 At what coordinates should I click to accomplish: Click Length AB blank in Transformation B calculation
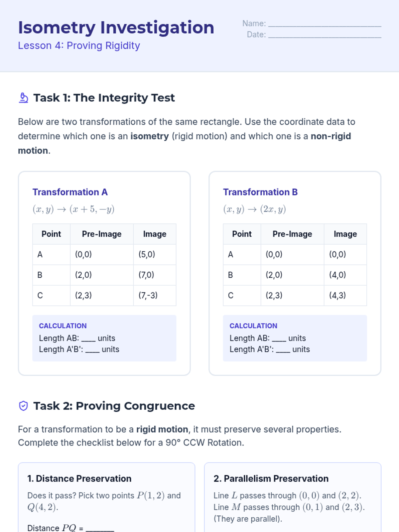point(279,338)
